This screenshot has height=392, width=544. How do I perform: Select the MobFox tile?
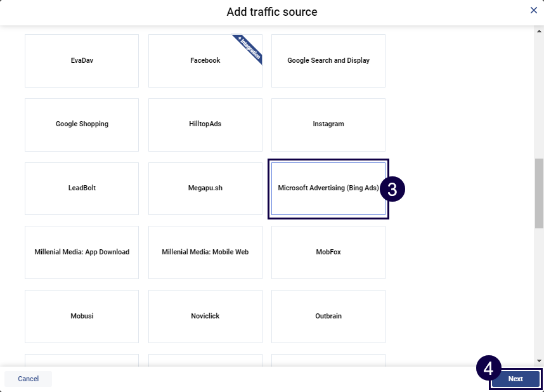coord(328,252)
